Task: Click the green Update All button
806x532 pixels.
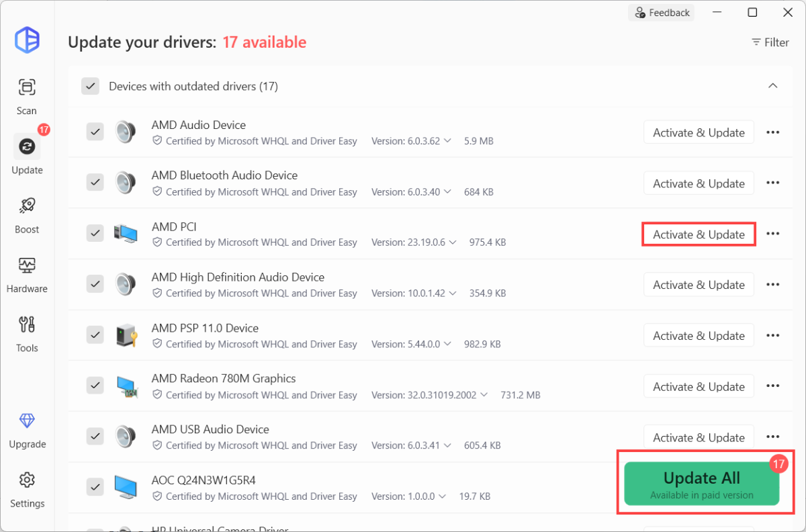Action: click(x=701, y=484)
